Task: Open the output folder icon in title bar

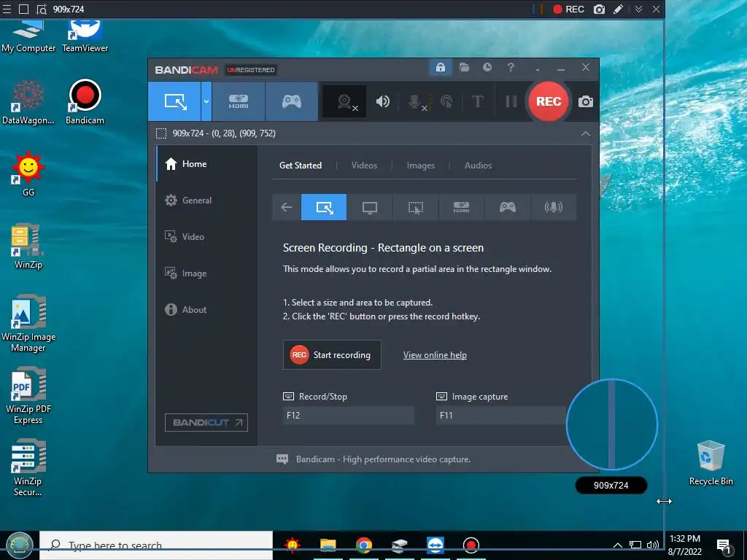Action: click(x=464, y=67)
